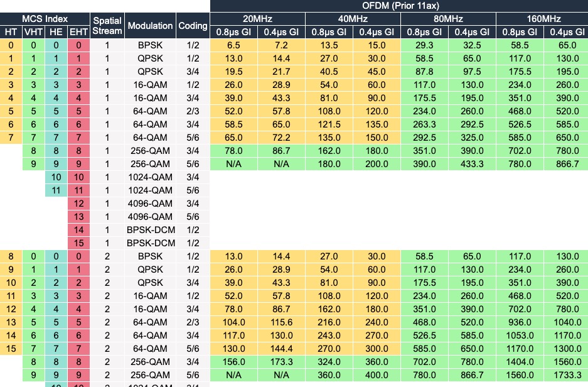Click the data rate cell "7.2"
This screenshot has height=387, width=588.
click(281, 45)
